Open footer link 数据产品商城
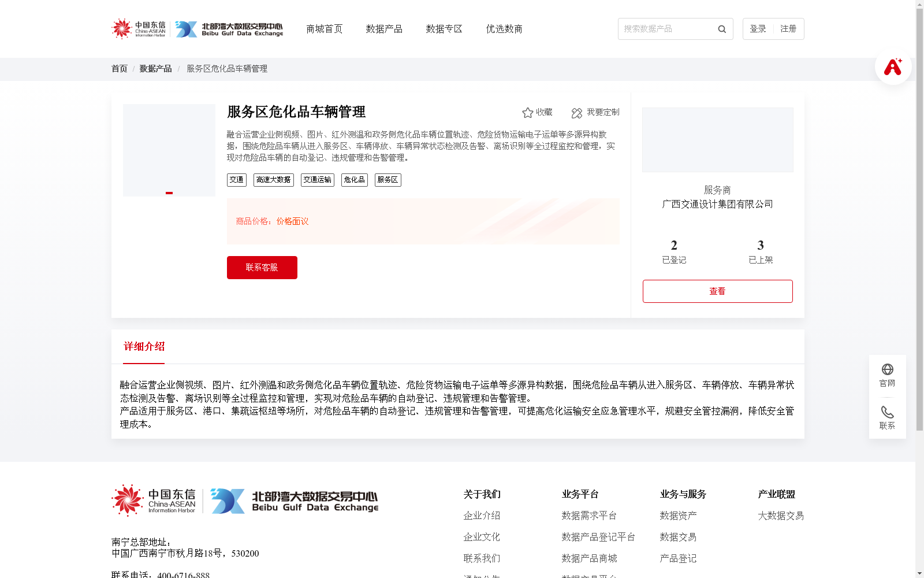This screenshot has width=924, height=578. coord(589,558)
